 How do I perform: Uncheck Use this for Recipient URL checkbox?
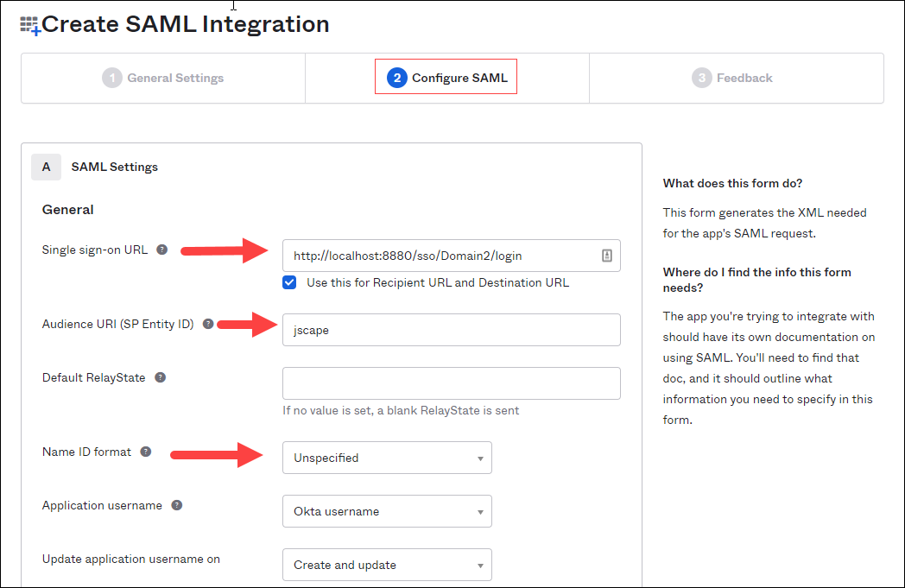tap(290, 282)
